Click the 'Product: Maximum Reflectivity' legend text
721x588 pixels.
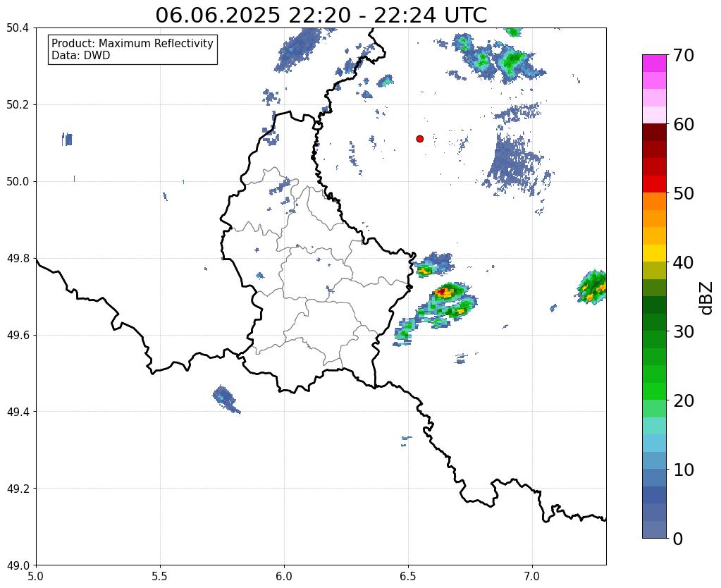pos(133,43)
